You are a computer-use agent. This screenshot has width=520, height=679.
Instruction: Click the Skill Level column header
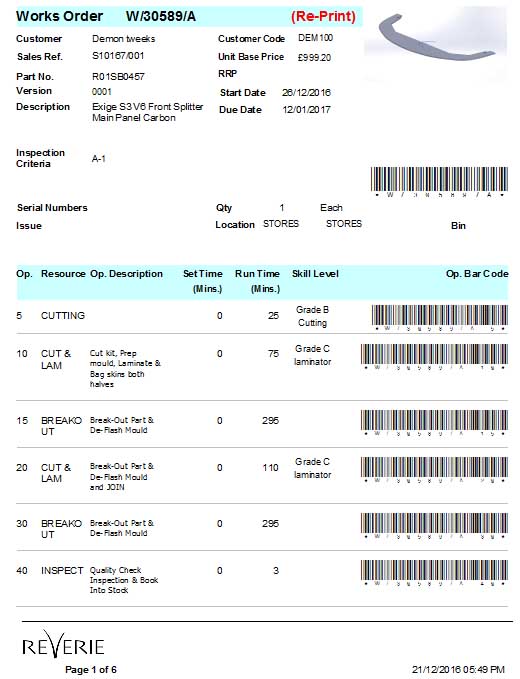pyautogui.click(x=315, y=274)
